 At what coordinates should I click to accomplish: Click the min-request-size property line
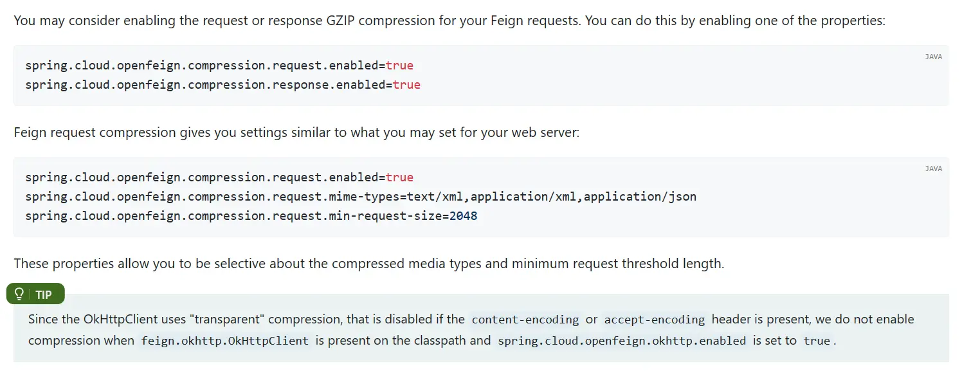pos(251,216)
